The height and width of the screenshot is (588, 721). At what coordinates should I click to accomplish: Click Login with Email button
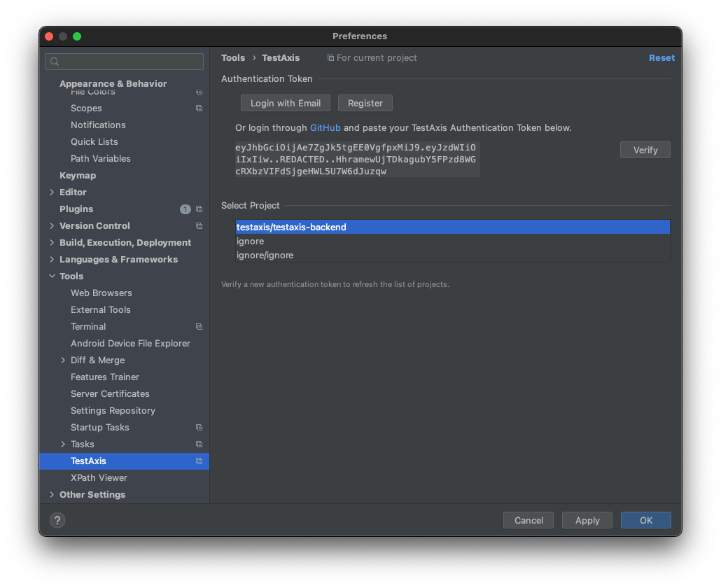(x=286, y=103)
